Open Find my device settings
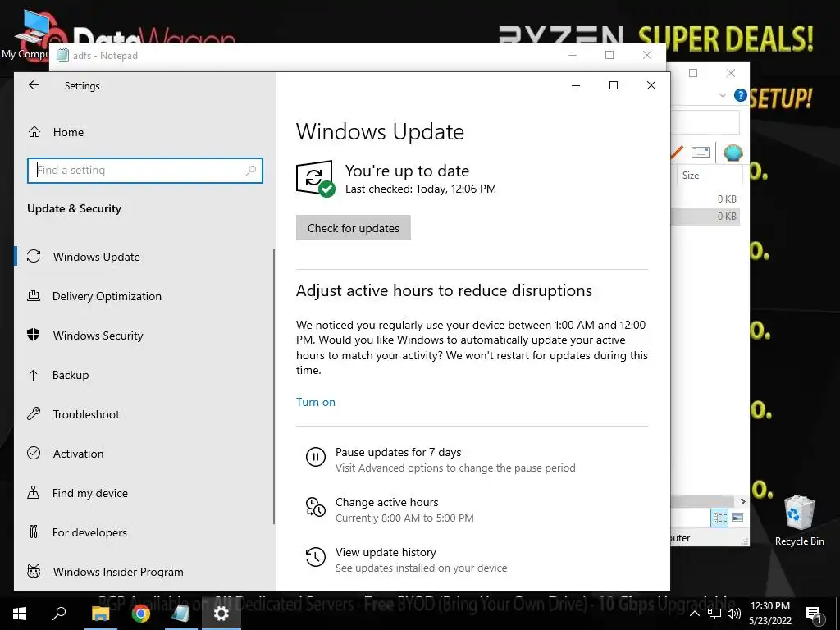Image resolution: width=840 pixels, height=630 pixels. (89, 493)
